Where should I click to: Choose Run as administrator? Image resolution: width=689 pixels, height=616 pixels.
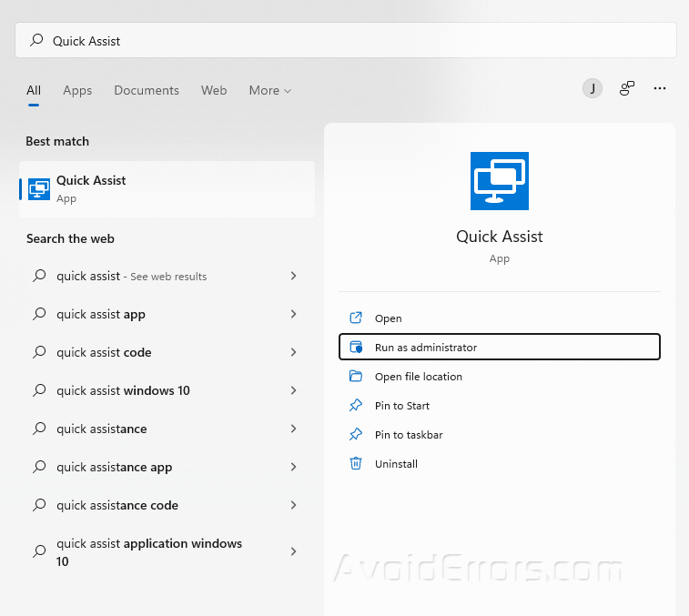click(499, 347)
